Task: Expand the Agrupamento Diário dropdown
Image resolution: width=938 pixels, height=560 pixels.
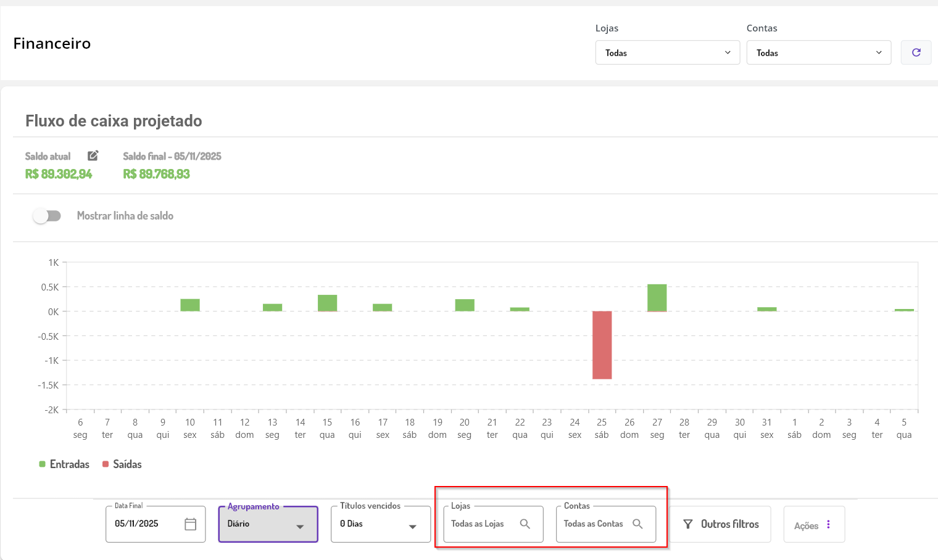Action: (268, 524)
